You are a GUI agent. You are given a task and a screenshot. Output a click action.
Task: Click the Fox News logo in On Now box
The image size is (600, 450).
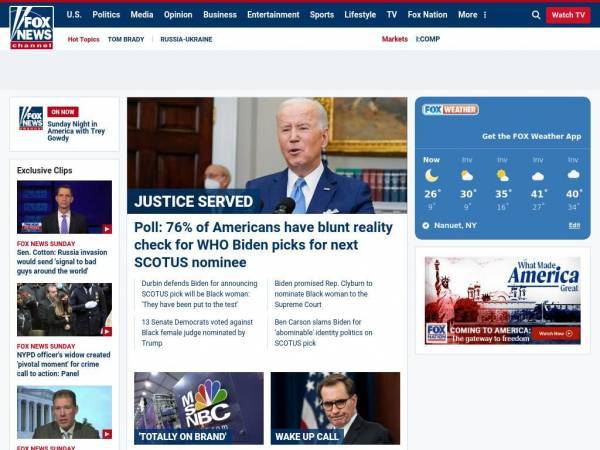(x=31, y=118)
